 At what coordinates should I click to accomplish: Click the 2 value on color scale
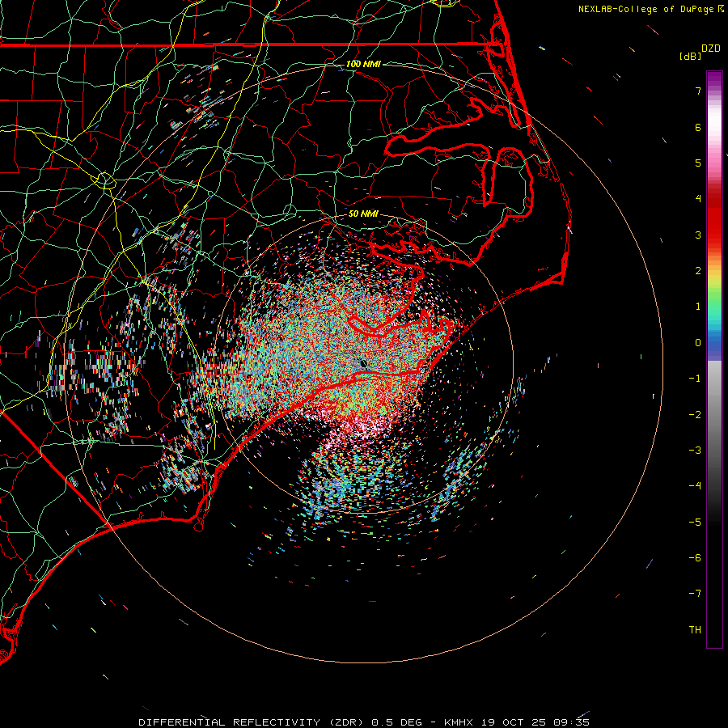pos(698,271)
